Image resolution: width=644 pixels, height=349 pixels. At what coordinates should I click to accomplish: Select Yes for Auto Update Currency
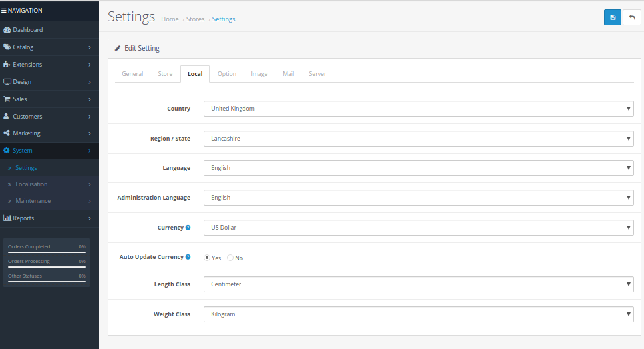[207, 258]
